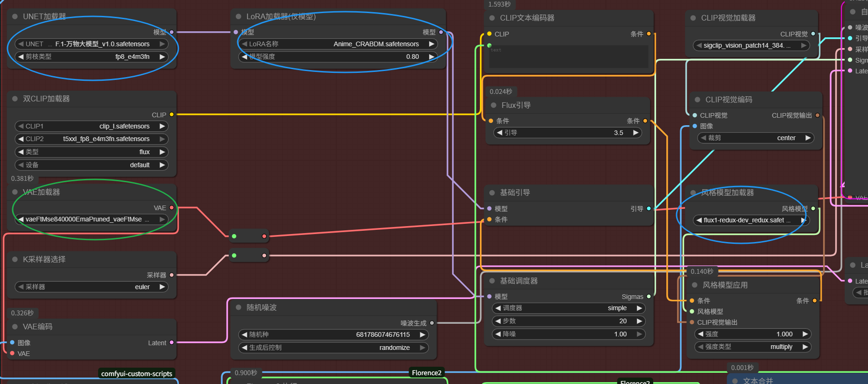Click the CLIP文本编码器 text input box
The width and height of the screenshot is (868, 384).
coord(568,57)
